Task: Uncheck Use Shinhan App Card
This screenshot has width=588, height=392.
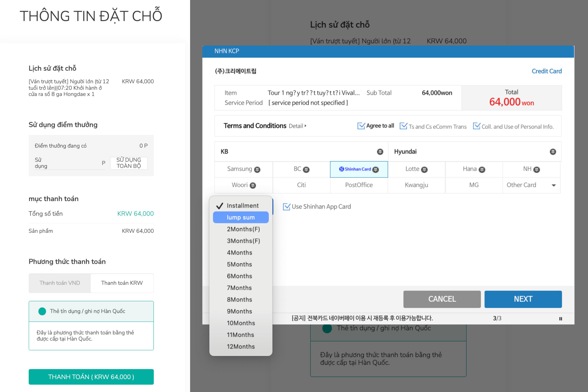Action: [286, 207]
